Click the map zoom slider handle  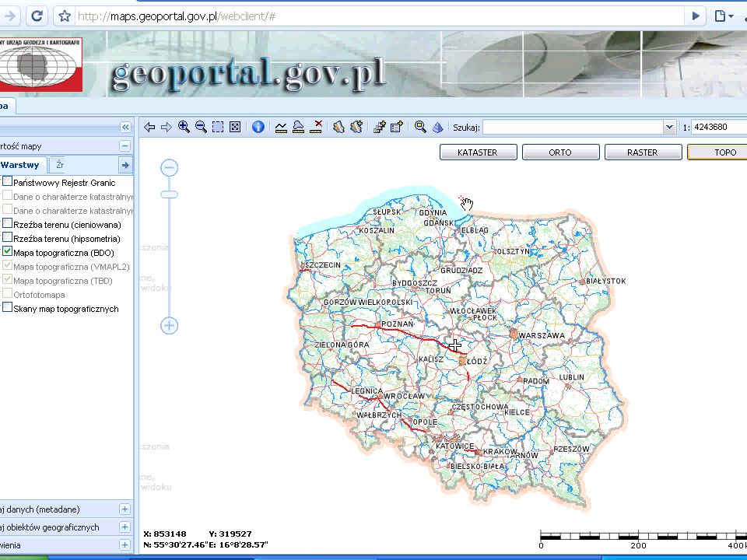tap(169, 194)
